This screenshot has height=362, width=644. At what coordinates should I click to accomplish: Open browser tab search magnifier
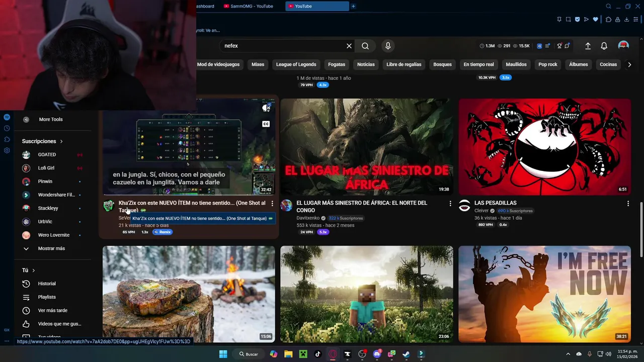pos(608,7)
